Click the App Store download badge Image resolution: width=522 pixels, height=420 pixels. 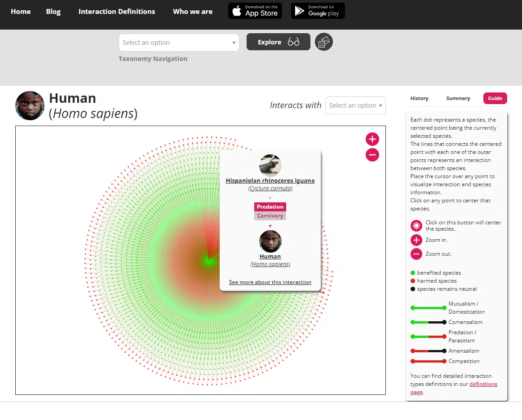click(255, 11)
